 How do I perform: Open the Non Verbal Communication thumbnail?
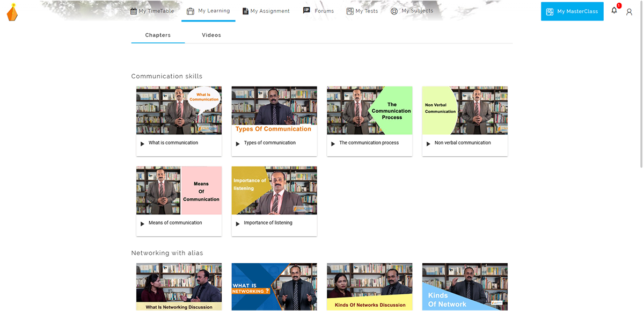tap(465, 110)
